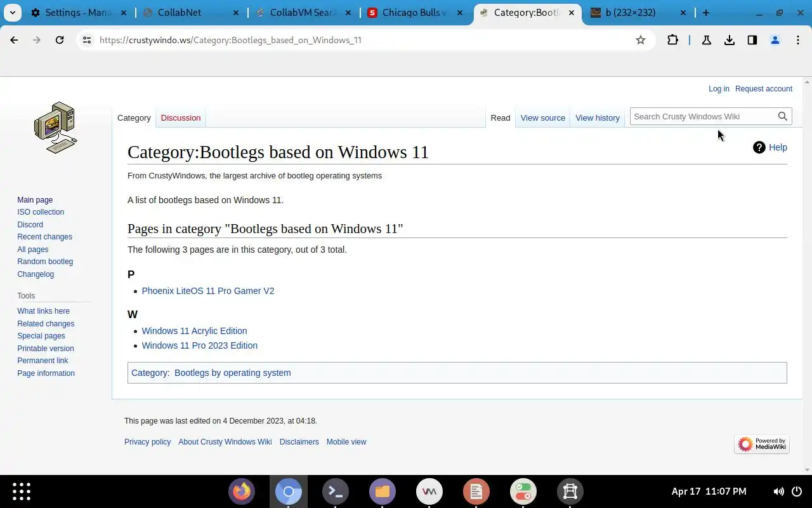This screenshot has width=812, height=508.
Task: Launch Firefox from the taskbar
Action: click(242, 491)
